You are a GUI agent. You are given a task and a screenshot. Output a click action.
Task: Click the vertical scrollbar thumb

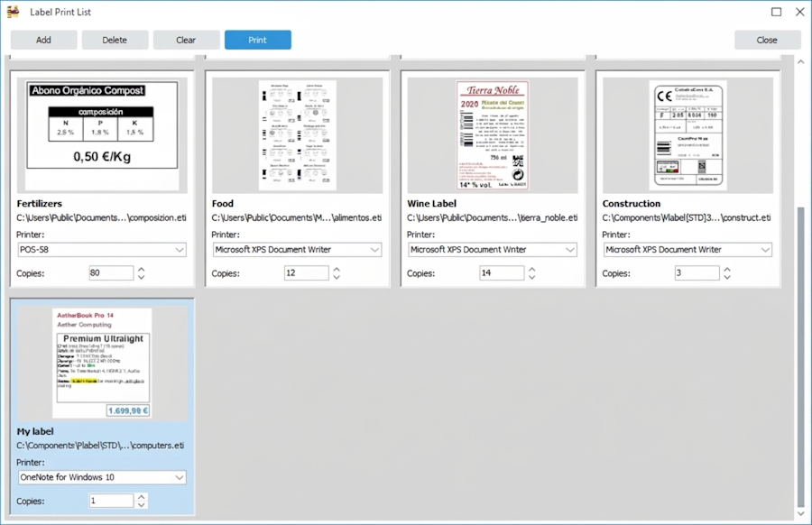801,357
